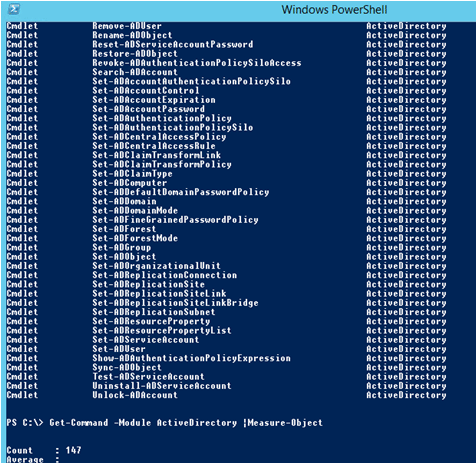Image resolution: width=476 pixels, height=463 pixels.
Task: Click the Search-ADAccount cmdlet name
Action: click(135, 72)
